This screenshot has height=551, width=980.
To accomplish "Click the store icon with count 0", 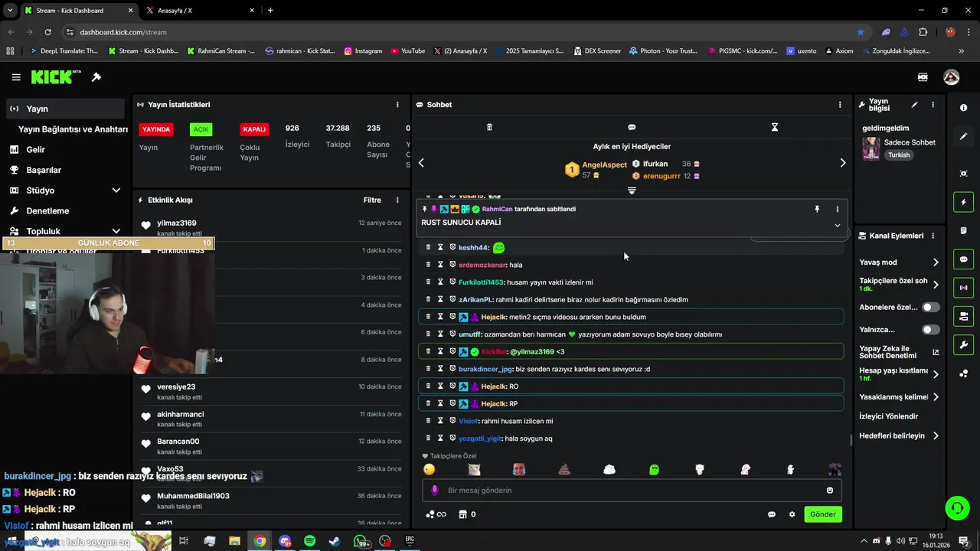I will pyautogui.click(x=466, y=514).
